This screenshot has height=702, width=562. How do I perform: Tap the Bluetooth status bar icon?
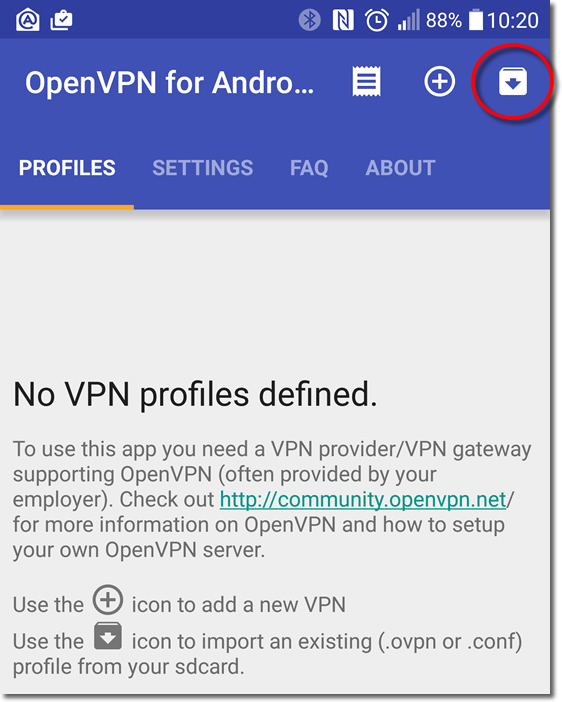coord(310,20)
